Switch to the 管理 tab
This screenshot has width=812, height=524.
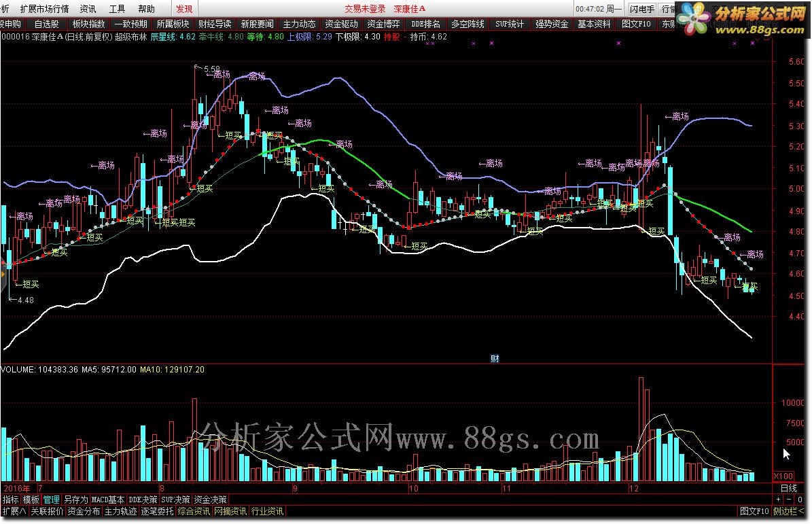(51, 500)
